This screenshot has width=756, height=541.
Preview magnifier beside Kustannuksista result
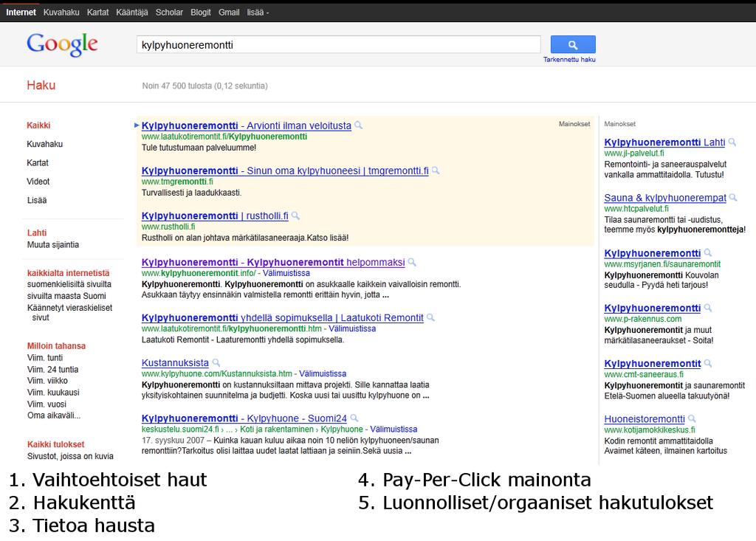[216, 362]
